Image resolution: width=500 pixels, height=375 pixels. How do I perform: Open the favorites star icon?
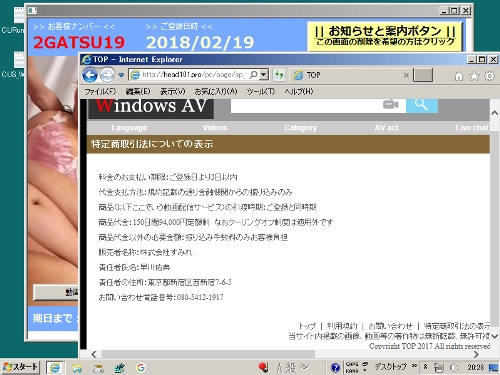tap(474, 76)
